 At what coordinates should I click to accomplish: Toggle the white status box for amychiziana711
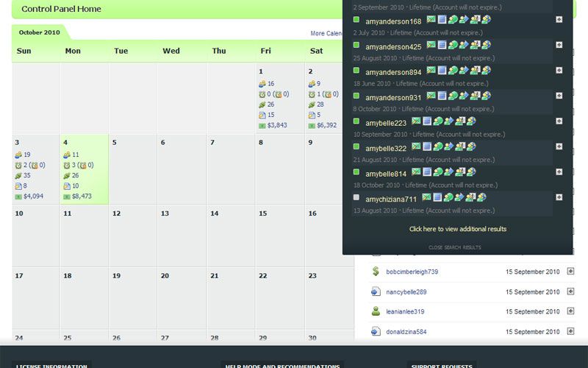pyautogui.click(x=356, y=198)
